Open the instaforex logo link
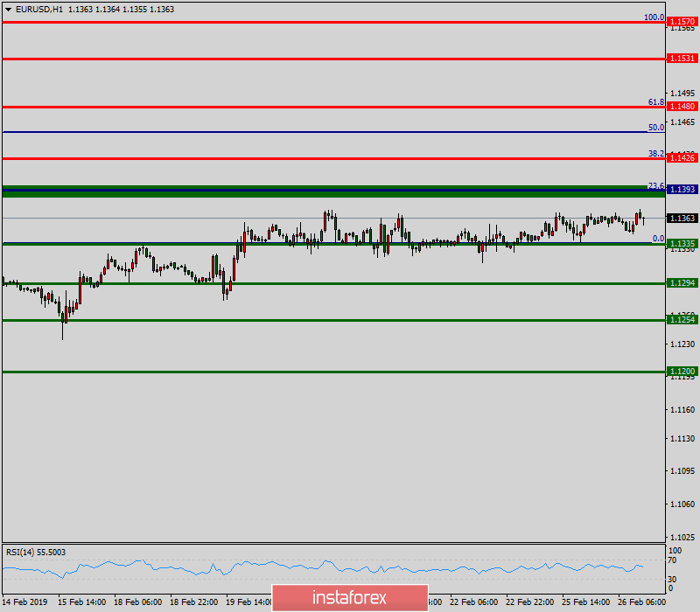This screenshot has height=612, width=700. tap(349, 598)
